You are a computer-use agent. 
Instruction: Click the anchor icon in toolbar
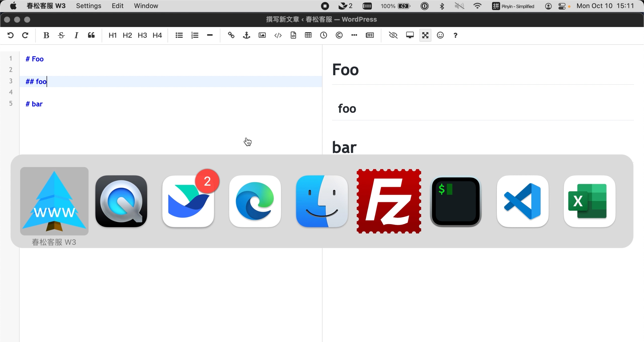pyautogui.click(x=247, y=35)
